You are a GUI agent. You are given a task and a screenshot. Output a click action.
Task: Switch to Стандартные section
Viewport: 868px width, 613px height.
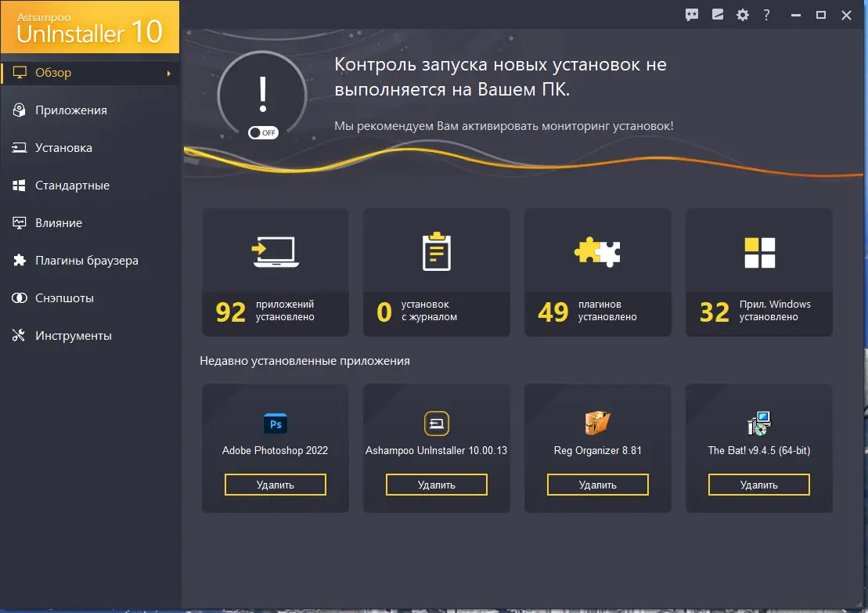pyautogui.click(x=90, y=186)
